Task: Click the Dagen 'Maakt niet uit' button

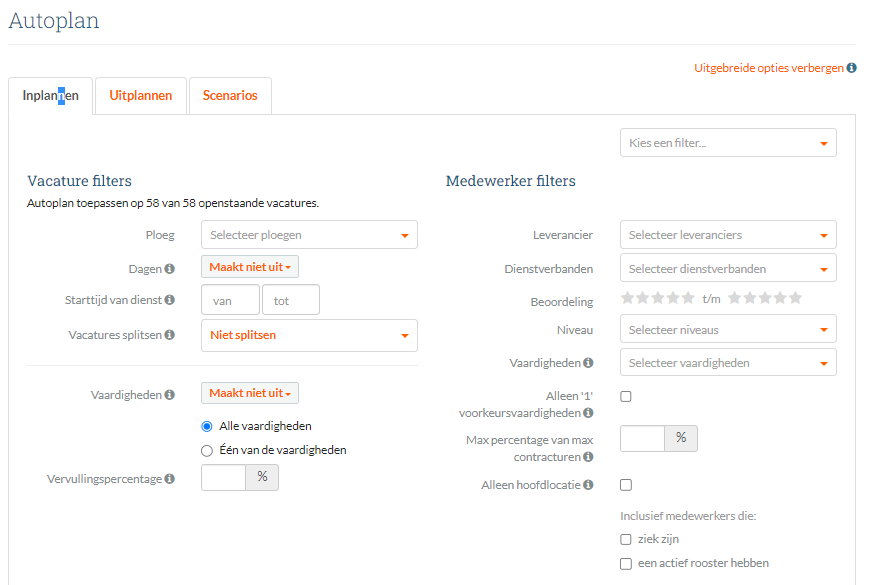Action: [x=250, y=267]
